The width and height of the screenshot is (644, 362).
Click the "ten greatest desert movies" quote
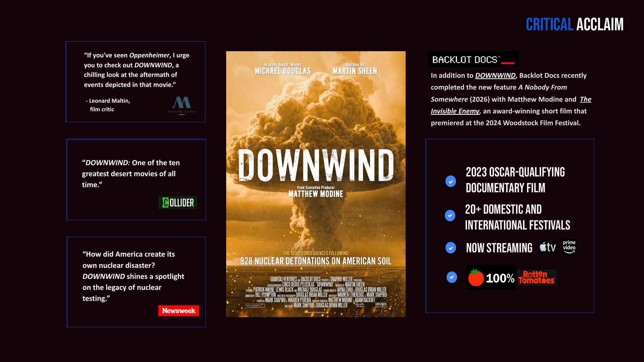point(131,174)
